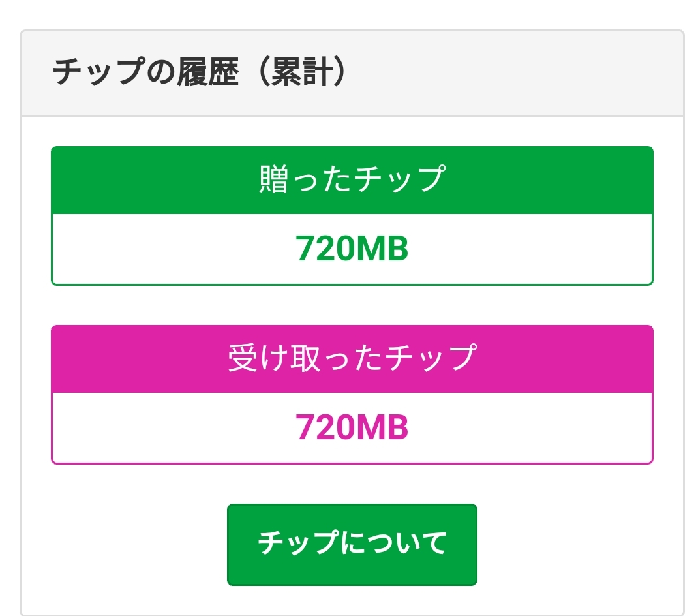Tap the sent chips total box
The height and width of the screenshot is (616, 696).
(x=352, y=249)
